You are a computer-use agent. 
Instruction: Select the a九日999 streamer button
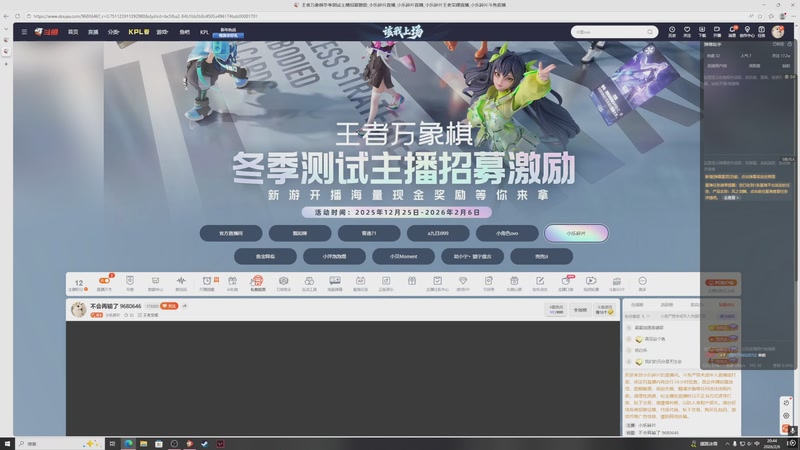438,233
